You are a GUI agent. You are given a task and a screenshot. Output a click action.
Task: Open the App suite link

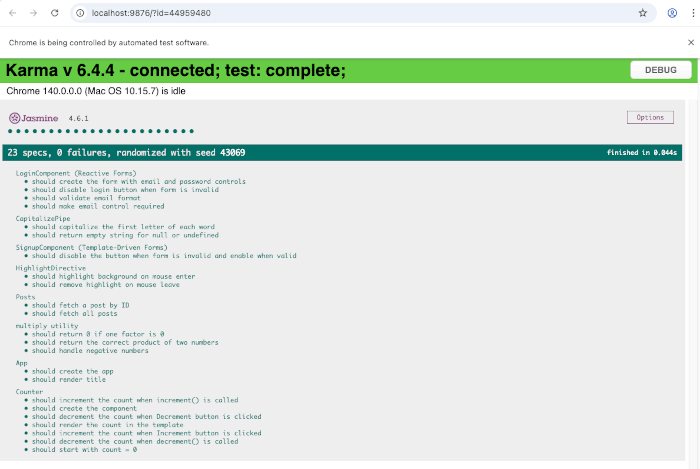point(21,363)
